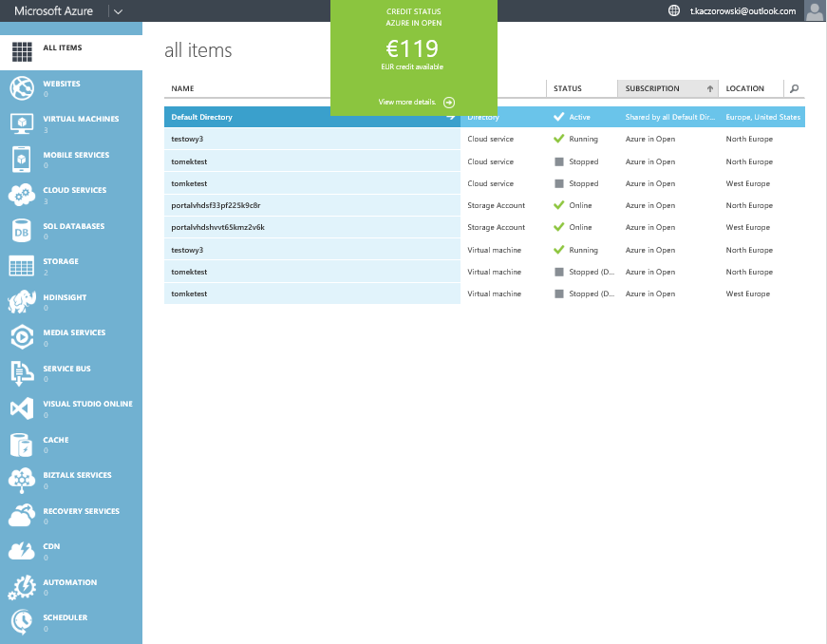Image resolution: width=827 pixels, height=644 pixels.
Task: Click the Media Services play icon
Action: (x=22, y=337)
